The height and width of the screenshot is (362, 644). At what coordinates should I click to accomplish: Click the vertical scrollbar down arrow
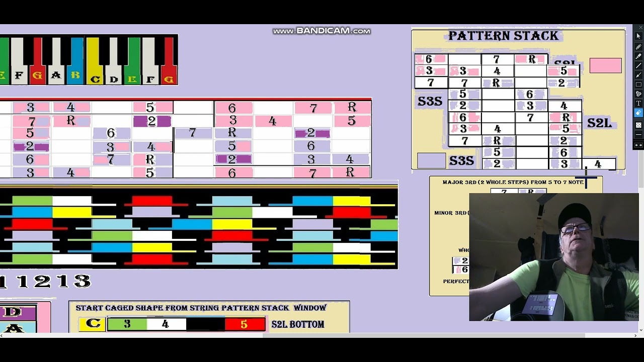(x=641, y=330)
